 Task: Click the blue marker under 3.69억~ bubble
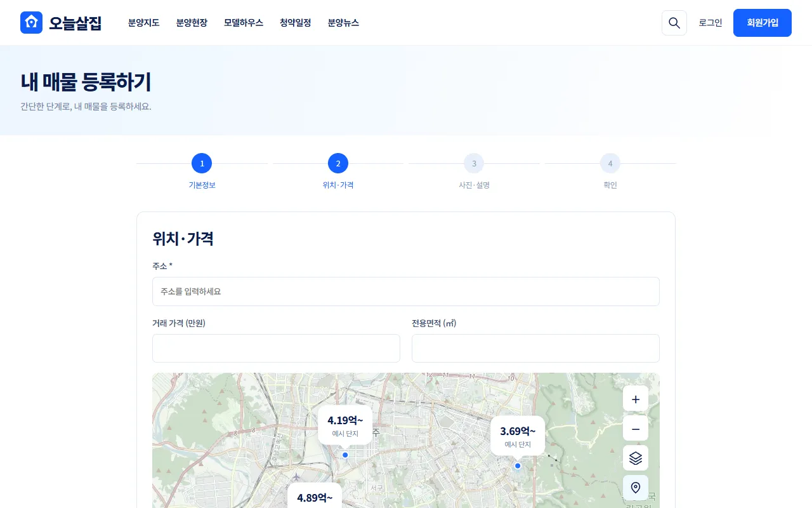tap(518, 465)
